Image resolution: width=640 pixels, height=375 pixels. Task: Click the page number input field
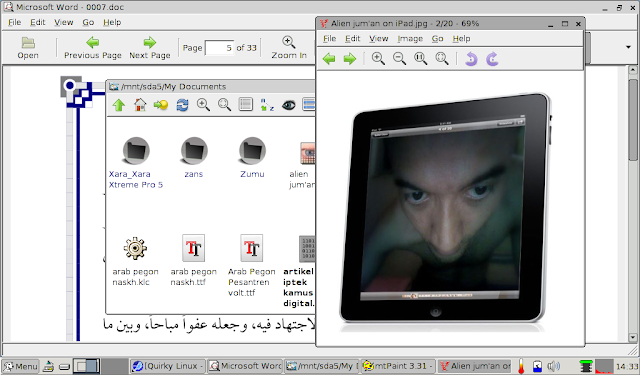pyautogui.click(x=219, y=48)
